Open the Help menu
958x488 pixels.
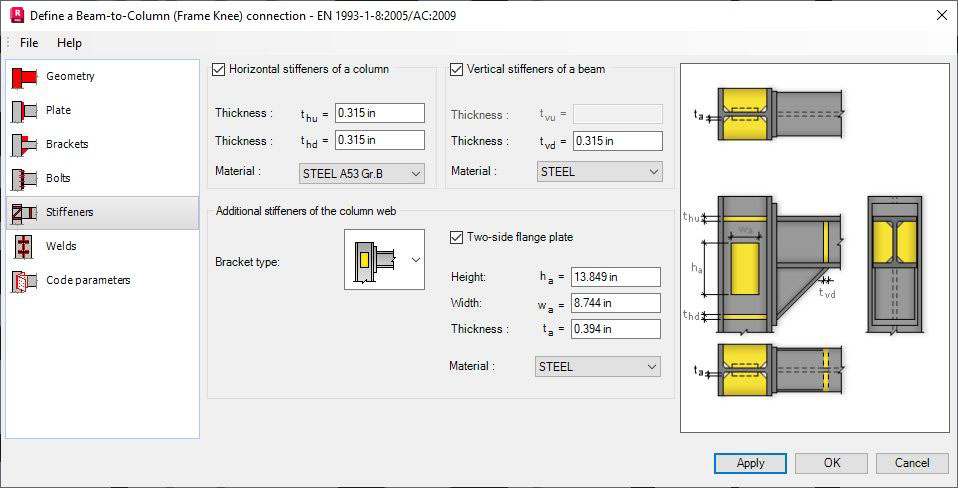[69, 43]
